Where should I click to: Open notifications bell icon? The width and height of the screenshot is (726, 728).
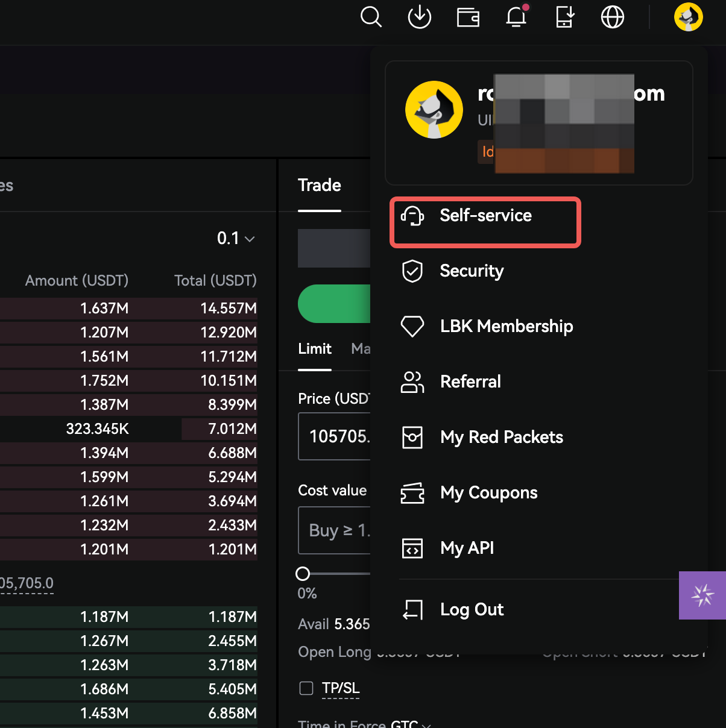click(x=516, y=17)
